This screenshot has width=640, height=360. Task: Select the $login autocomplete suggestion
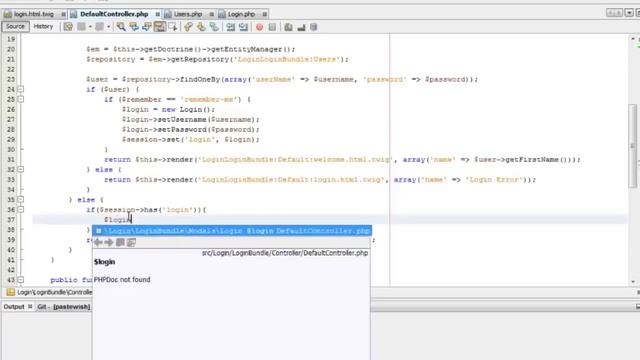pyautogui.click(x=232, y=231)
